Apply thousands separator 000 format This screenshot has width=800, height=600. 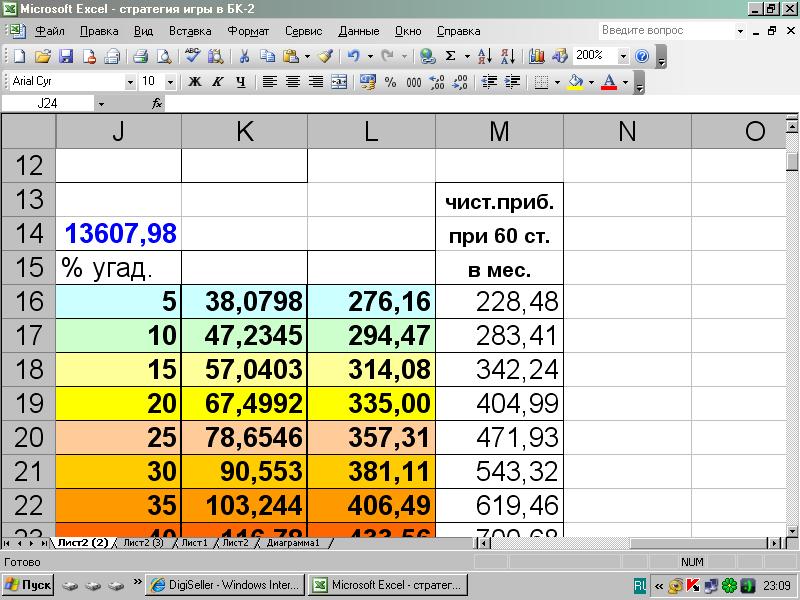click(x=414, y=82)
